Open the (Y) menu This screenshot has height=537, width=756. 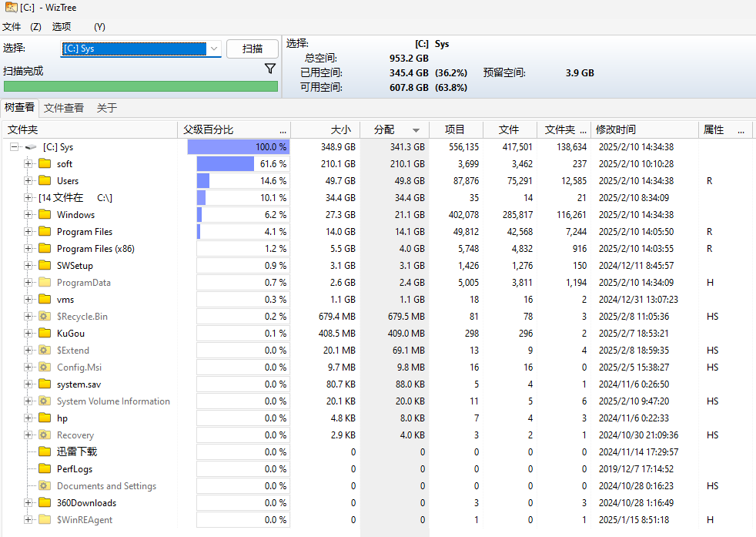[x=99, y=26]
